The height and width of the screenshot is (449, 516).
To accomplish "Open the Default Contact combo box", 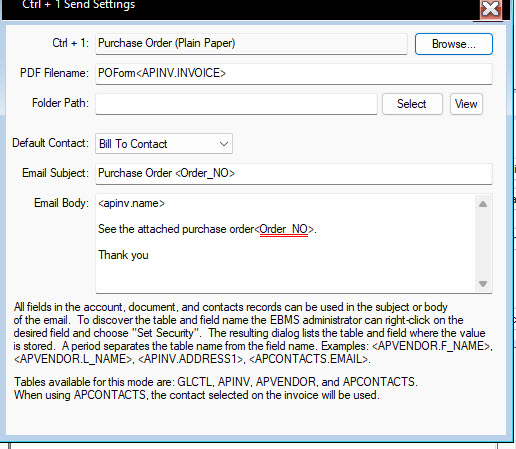I will (x=164, y=144).
